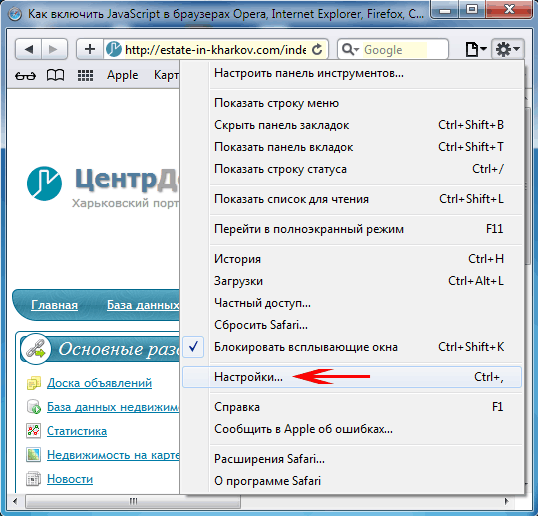Follow the Новости link

(x=70, y=479)
